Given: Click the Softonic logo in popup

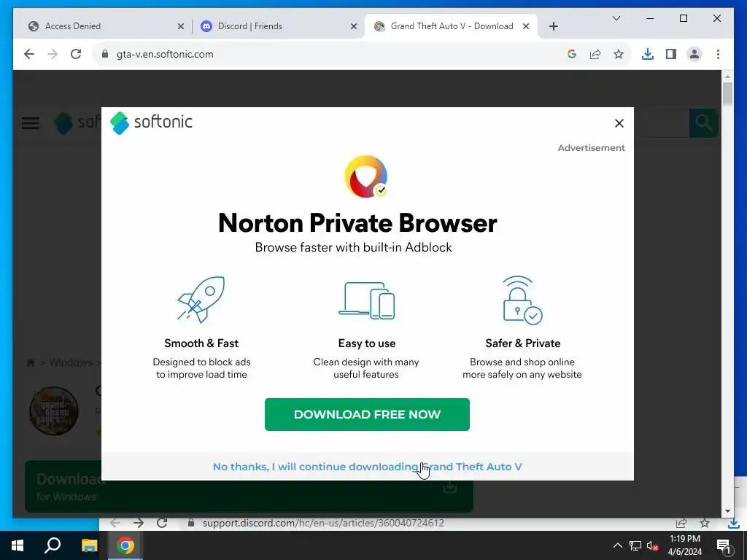Looking at the screenshot, I should pyautogui.click(x=151, y=122).
